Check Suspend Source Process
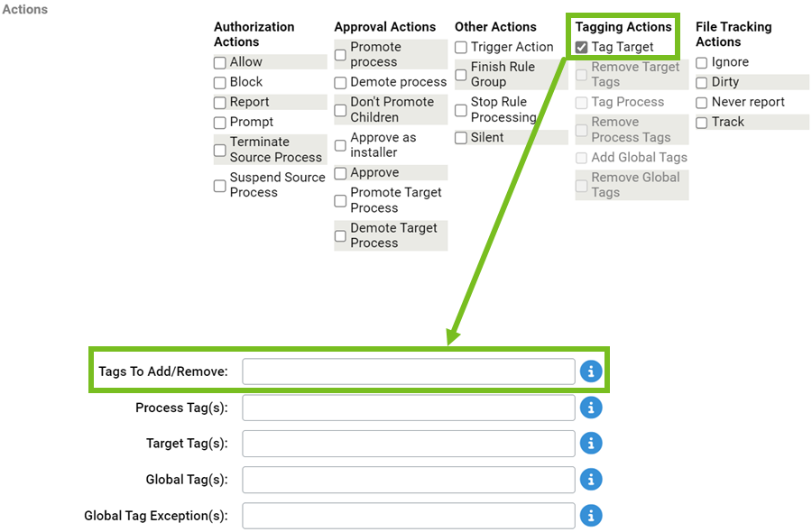Viewport: 812px width, 532px height. [219, 186]
